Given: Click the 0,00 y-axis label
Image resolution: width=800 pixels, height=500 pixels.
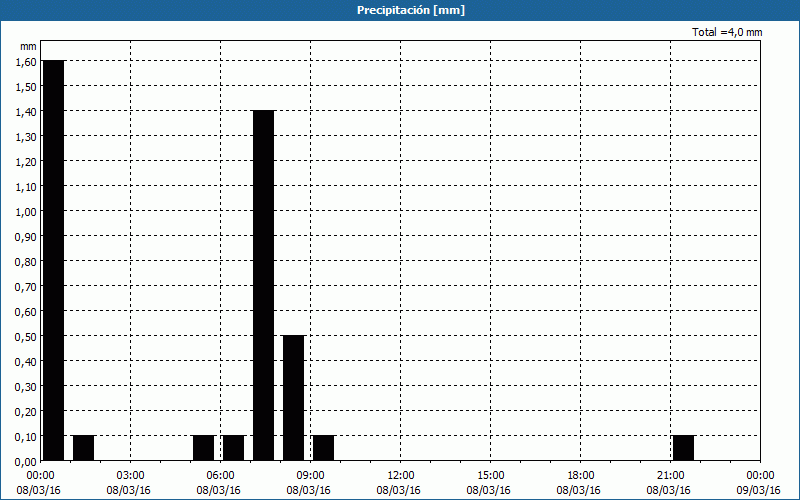Looking at the screenshot, I should tap(26, 461).
